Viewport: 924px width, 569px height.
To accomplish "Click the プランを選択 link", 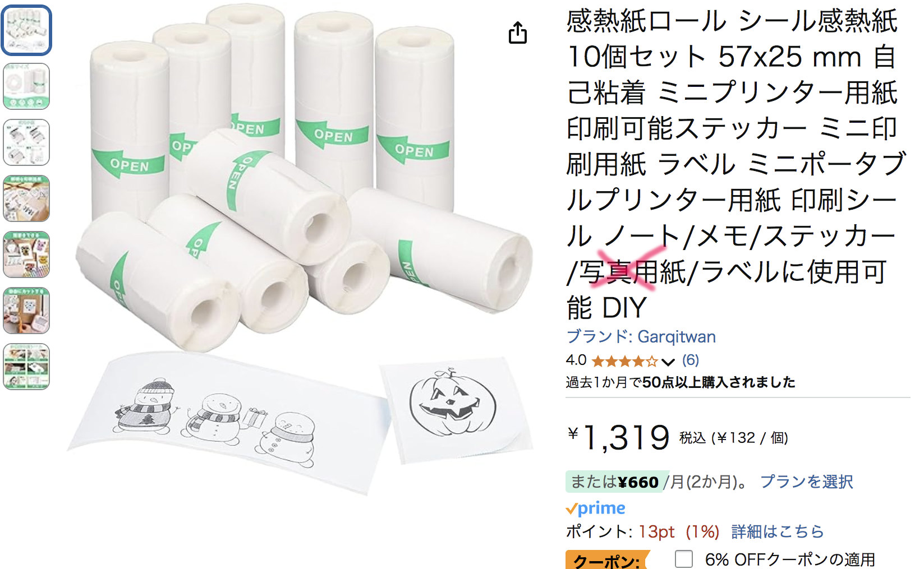I will click(x=806, y=482).
